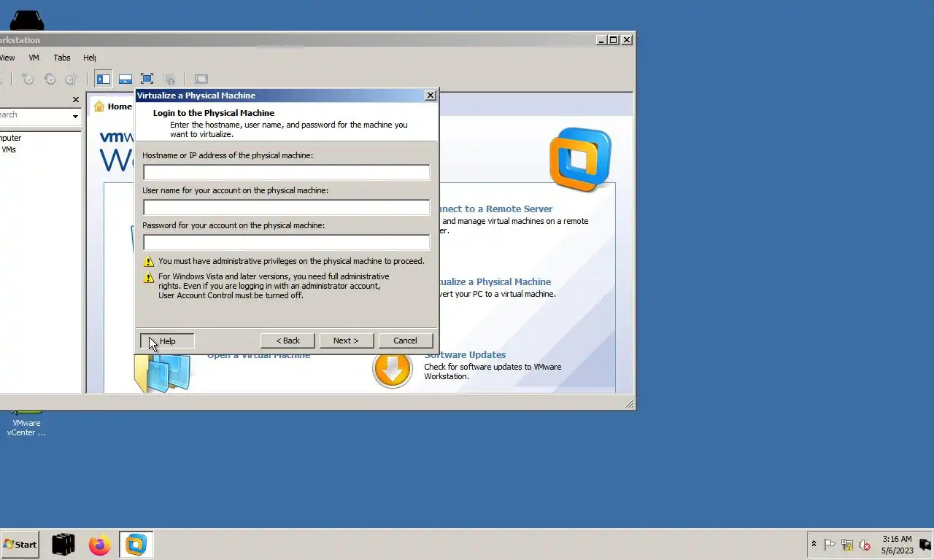The width and height of the screenshot is (934, 560).
Task: Click the VMware Workstation logo icon
Action: pyautogui.click(x=580, y=159)
